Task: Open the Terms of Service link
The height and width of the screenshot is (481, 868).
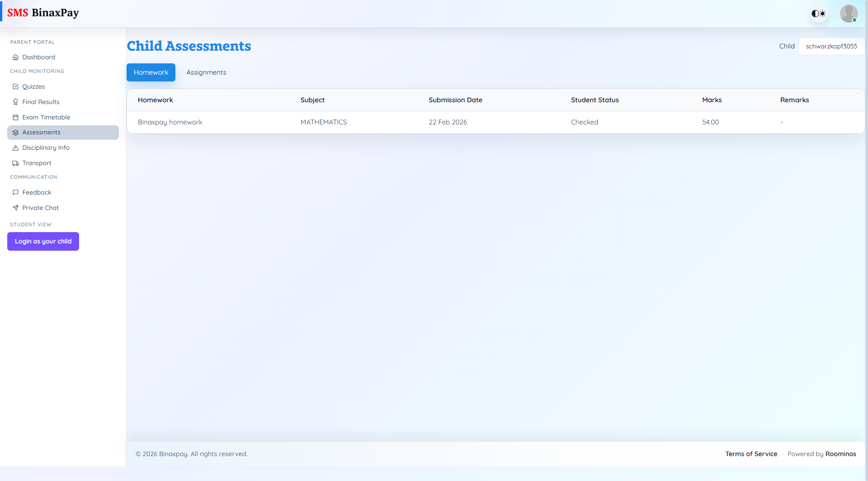Action: (x=751, y=454)
